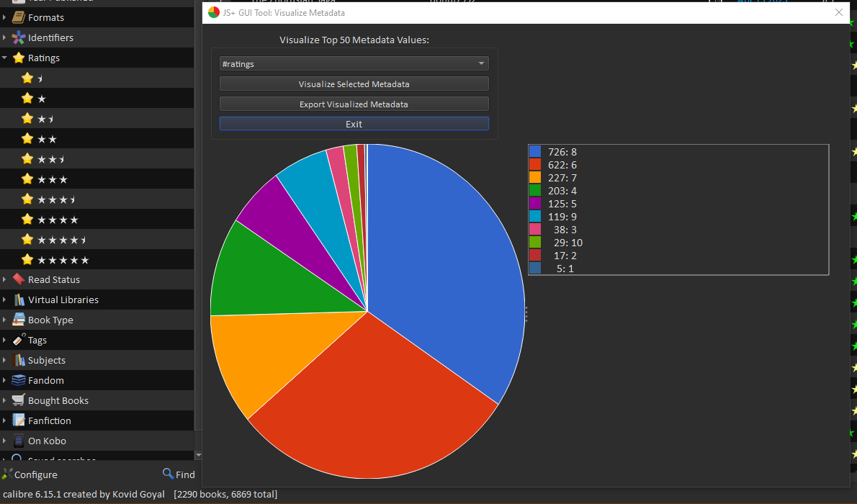857x504 pixels.
Task: Click Visualize Selected Metadata button
Action: coord(354,84)
